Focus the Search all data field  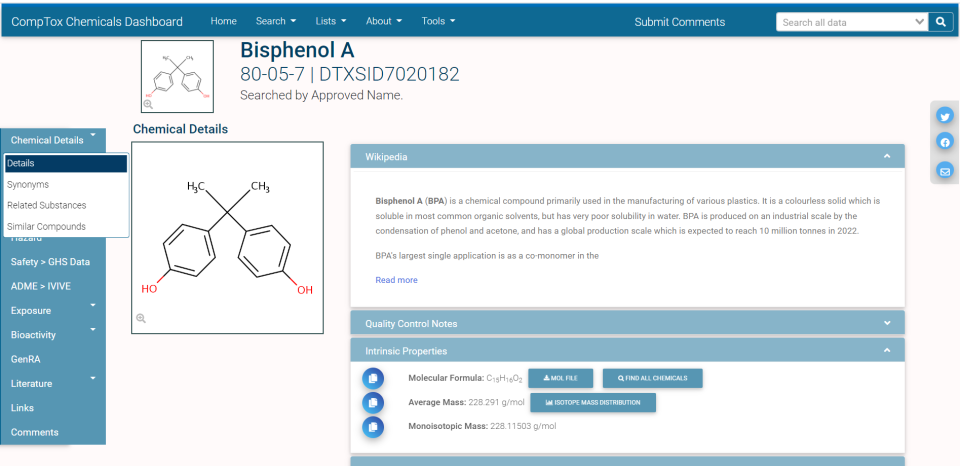pyautogui.click(x=846, y=22)
